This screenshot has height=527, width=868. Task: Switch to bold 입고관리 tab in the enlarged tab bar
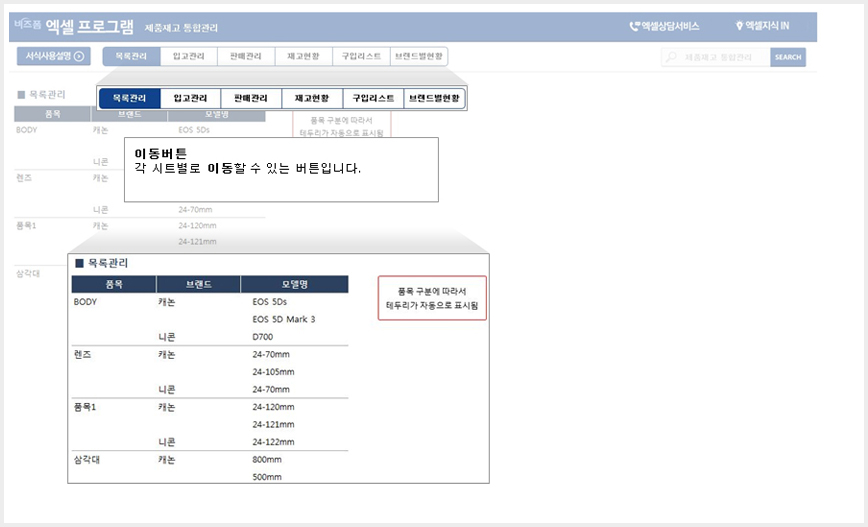click(190, 98)
